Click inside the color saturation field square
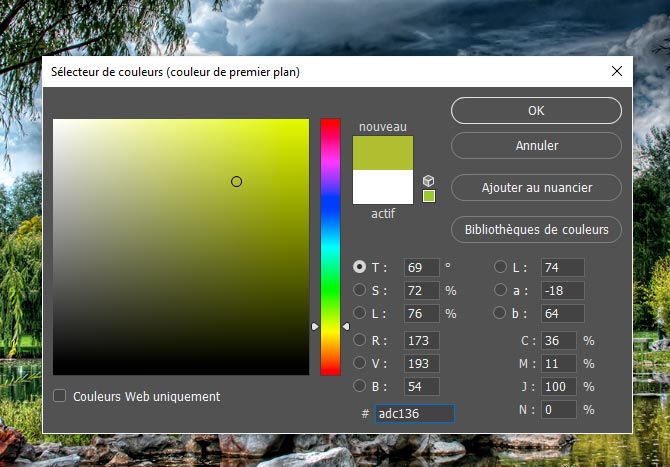 click(181, 247)
